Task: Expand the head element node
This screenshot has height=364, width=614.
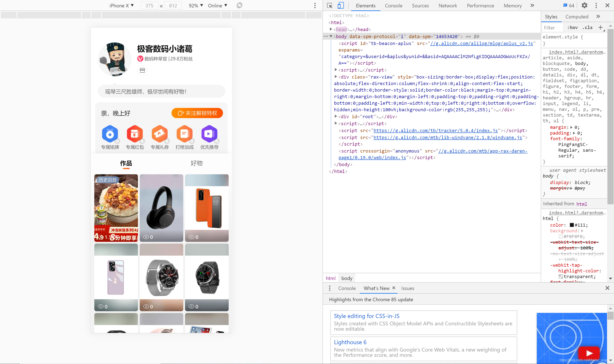Action: click(x=331, y=29)
